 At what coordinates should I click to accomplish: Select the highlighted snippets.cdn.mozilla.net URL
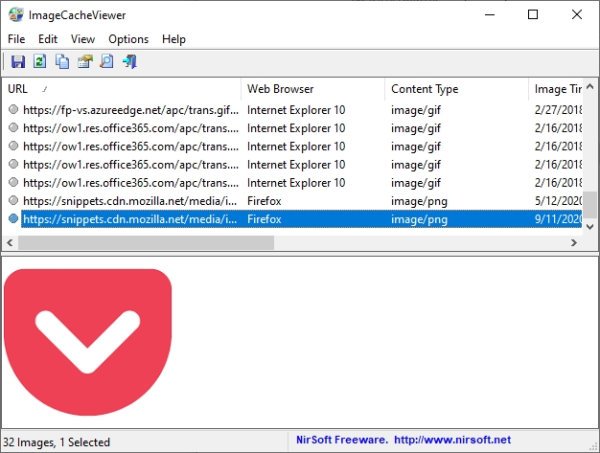tap(130, 219)
